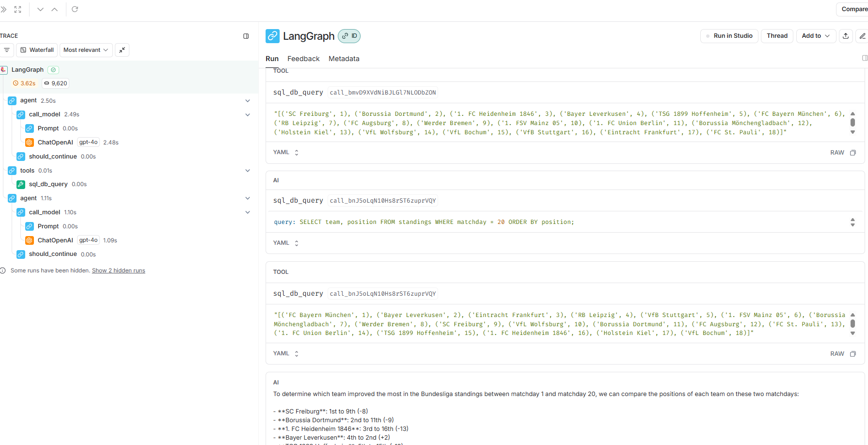Change YAML format of second TOOL message
This screenshot has width=868, height=445.
point(286,353)
